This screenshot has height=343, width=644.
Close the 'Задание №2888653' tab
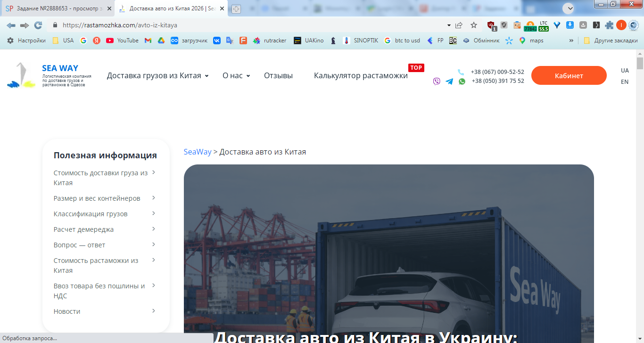[x=109, y=8]
